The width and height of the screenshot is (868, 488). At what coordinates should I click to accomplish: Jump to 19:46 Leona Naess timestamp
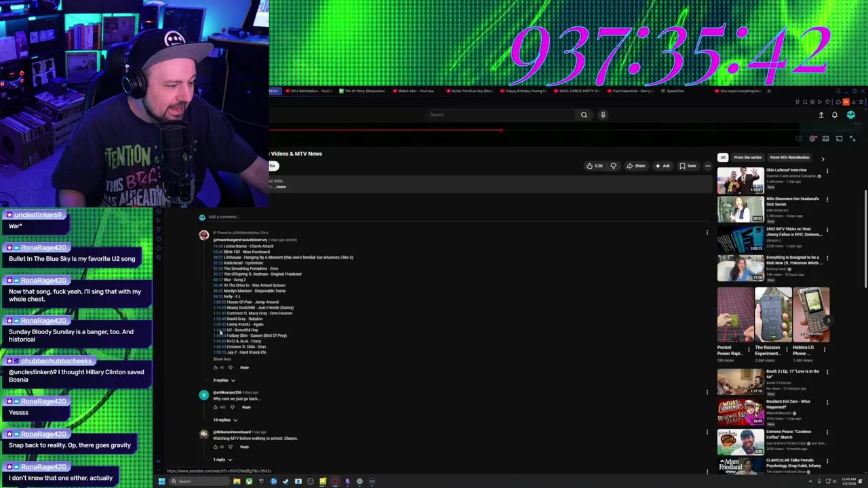[x=218, y=246]
